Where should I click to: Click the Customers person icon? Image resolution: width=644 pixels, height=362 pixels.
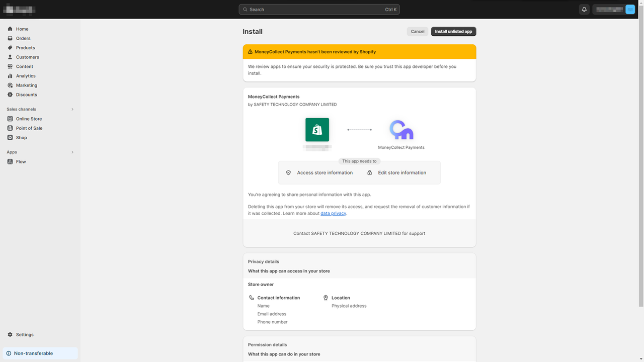point(10,57)
